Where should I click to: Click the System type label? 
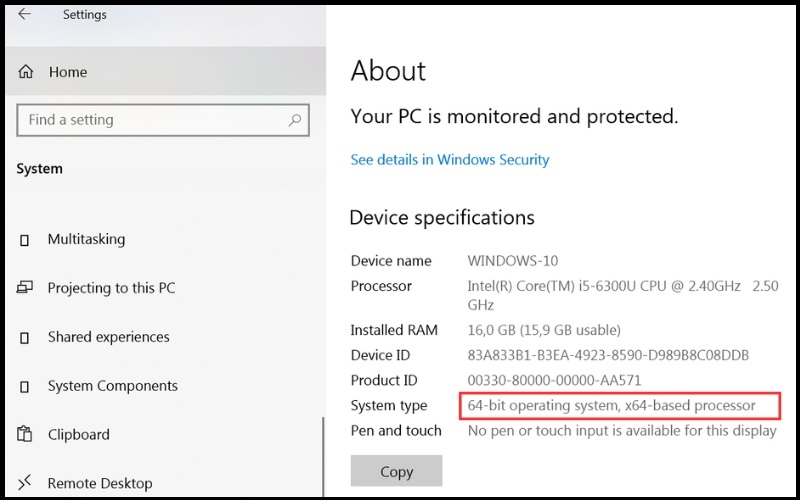coord(389,406)
